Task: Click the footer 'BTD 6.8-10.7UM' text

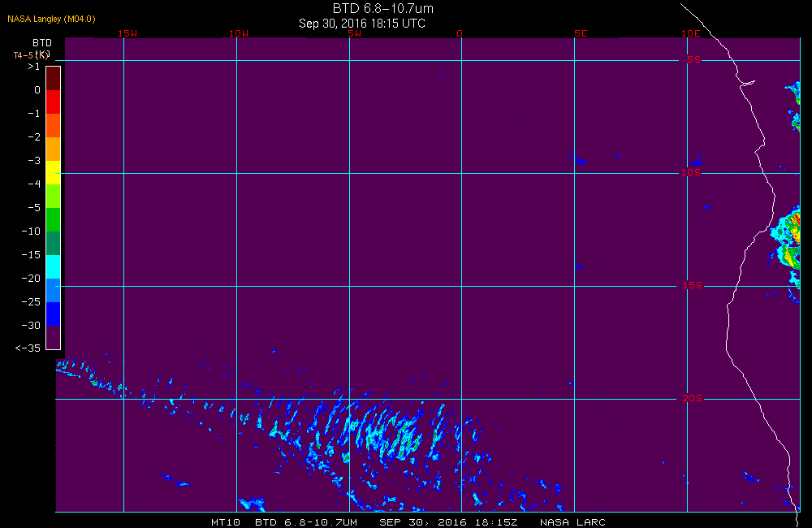Action: (306, 522)
